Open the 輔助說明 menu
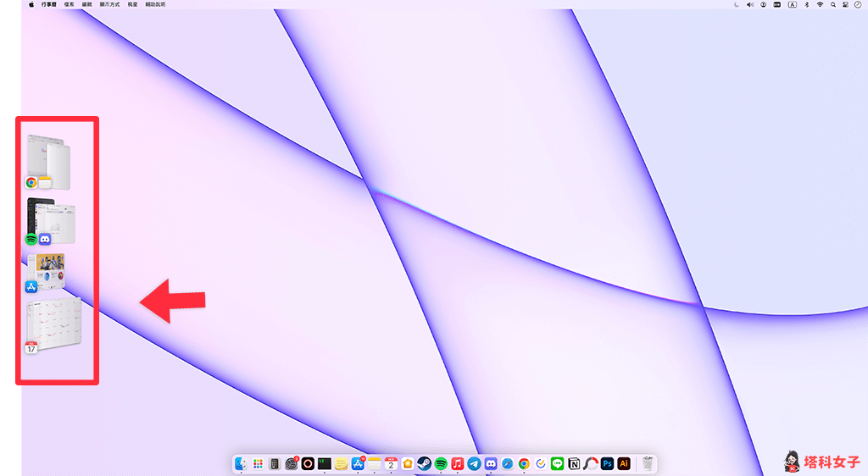 157,4
